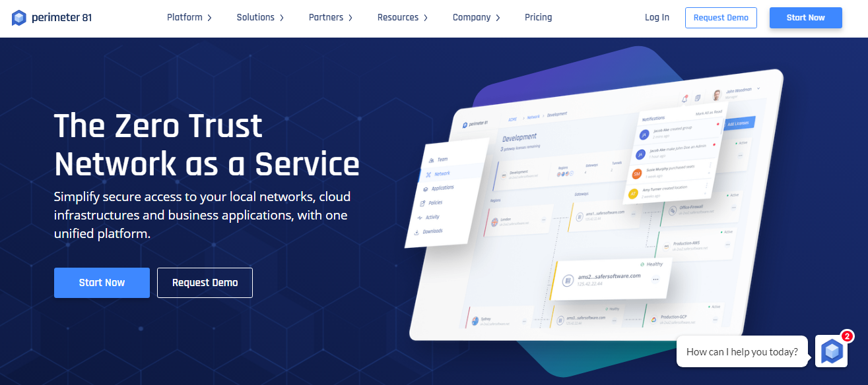
Task: Click Start Now in the top navigation
Action: [806, 18]
